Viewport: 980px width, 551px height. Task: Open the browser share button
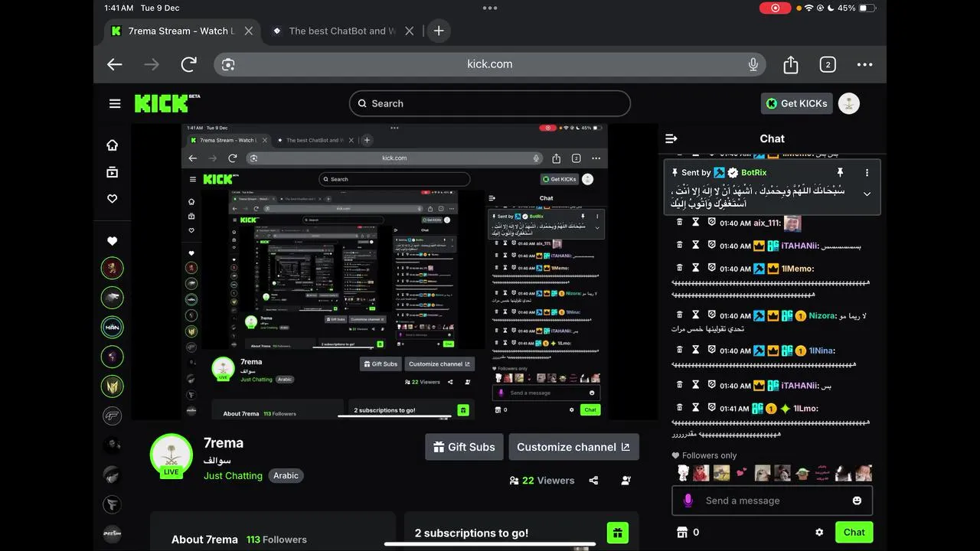tap(791, 64)
